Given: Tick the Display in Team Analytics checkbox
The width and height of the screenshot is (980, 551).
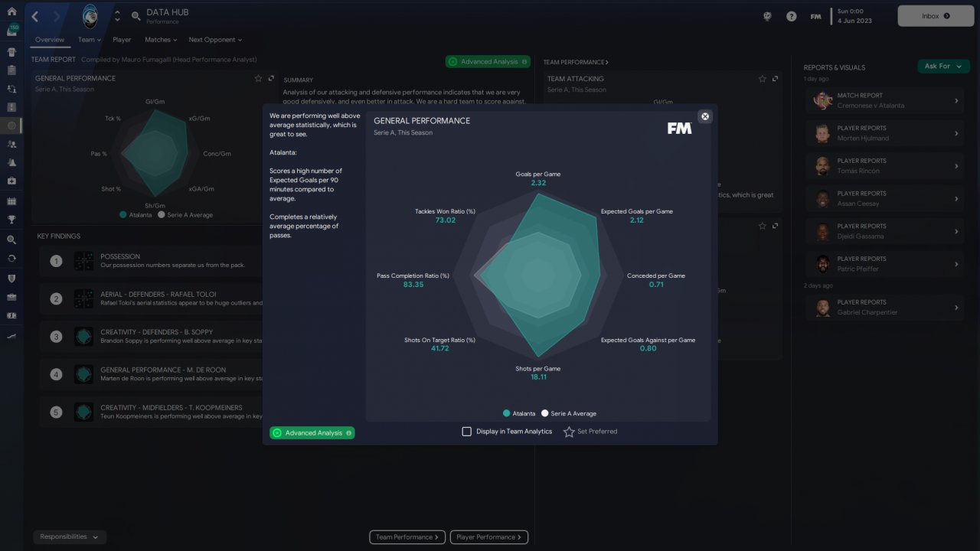Looking at the screenshot, I should (466, 432).
